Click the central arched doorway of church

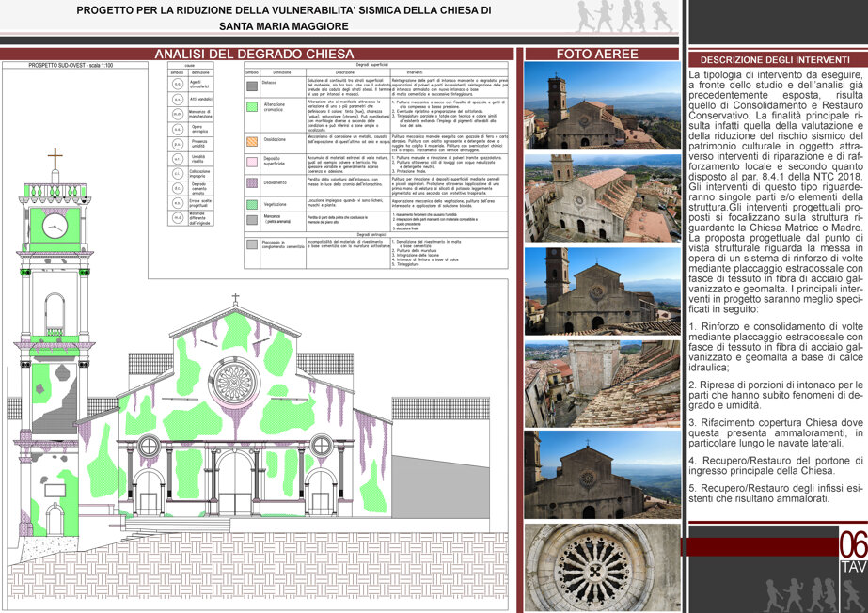tap(235, 482)
